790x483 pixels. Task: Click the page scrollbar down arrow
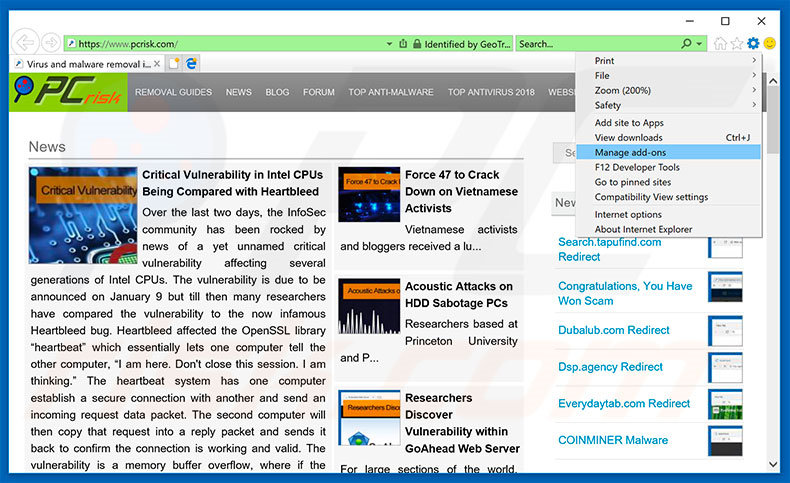point(773,464)
